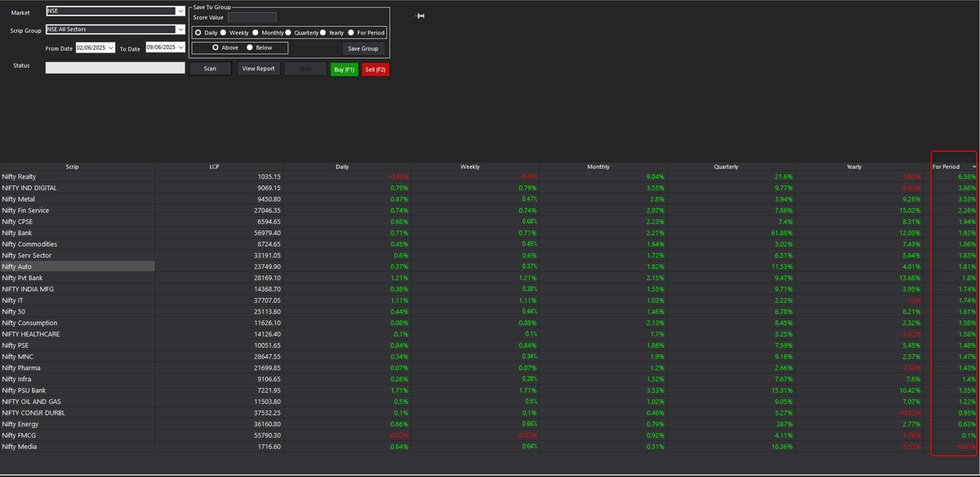Select the Nifty Consumption row

(x=489, y=323)
